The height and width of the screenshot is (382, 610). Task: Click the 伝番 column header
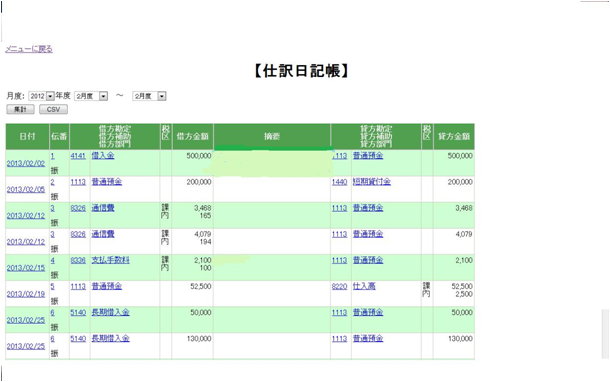point(59,137)
